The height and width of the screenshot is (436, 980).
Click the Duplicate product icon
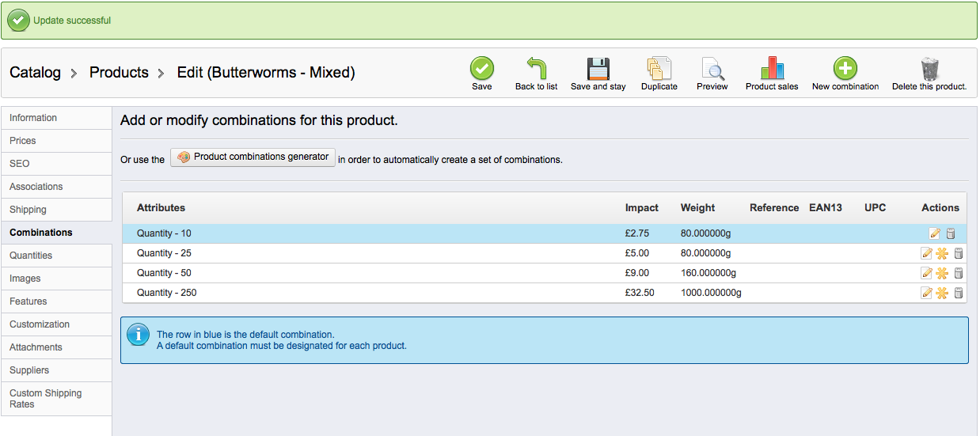(659, 68)
